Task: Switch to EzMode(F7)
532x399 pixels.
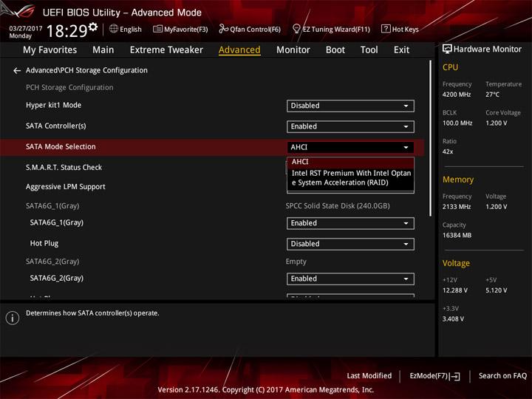Action: (434, 376)
